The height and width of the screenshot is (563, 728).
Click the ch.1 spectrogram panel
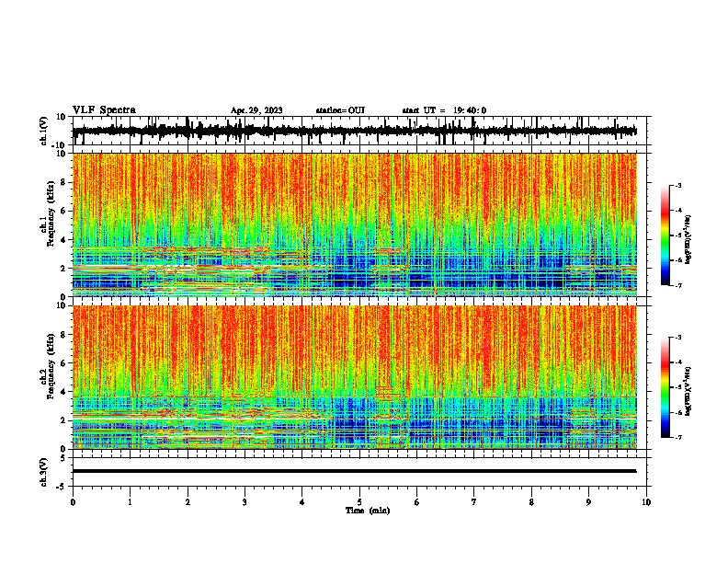(359, 224)
